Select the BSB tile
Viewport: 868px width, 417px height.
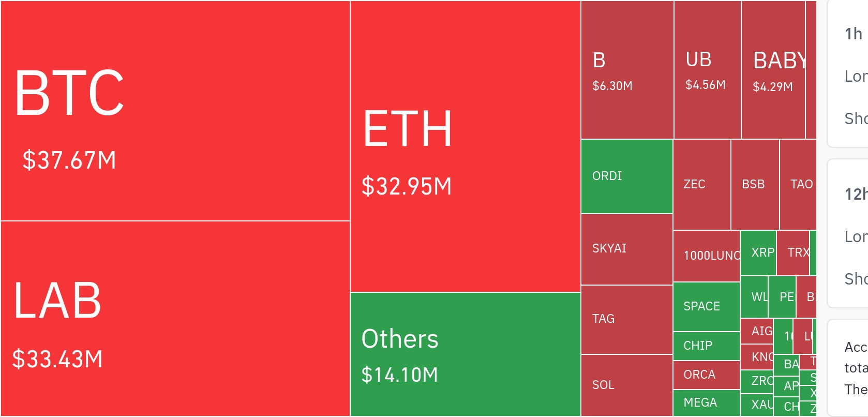pyautogui.click(x=755, y=185)
